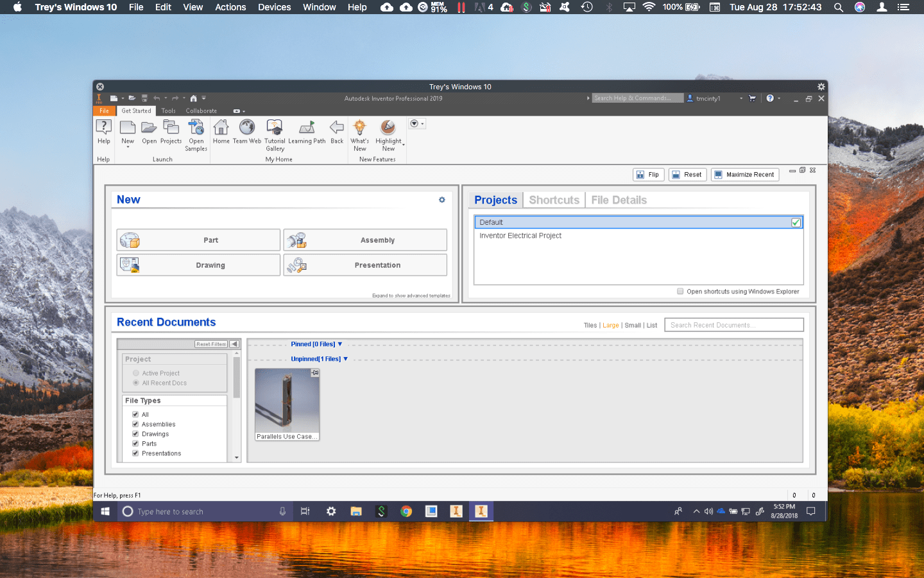Open the Tutorial Gallery

pyautogui.click(x=275, y=136)
